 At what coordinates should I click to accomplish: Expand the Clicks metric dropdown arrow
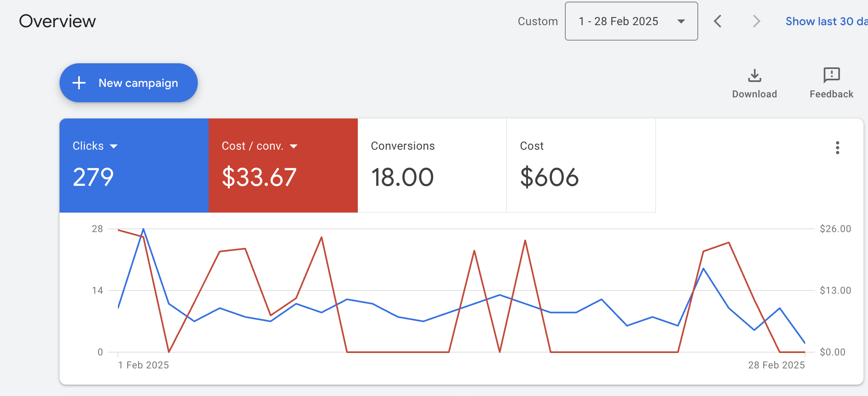click(114, 146)
